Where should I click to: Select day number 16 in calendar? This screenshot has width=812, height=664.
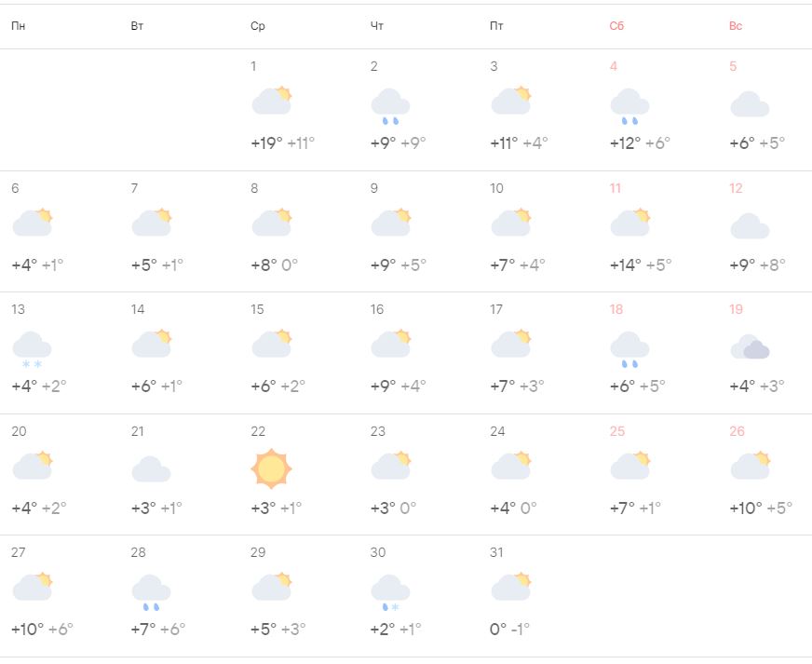pos(377,309)
